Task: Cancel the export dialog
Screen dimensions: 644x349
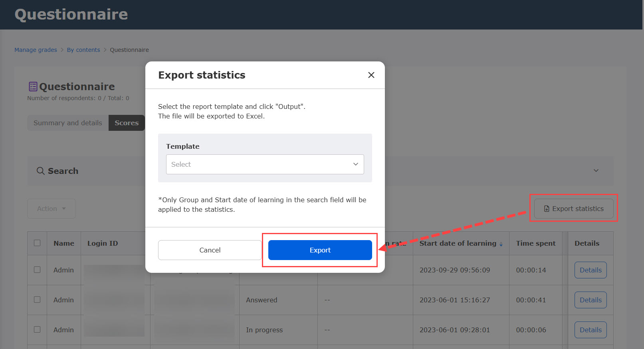Action: coord(210,250)
